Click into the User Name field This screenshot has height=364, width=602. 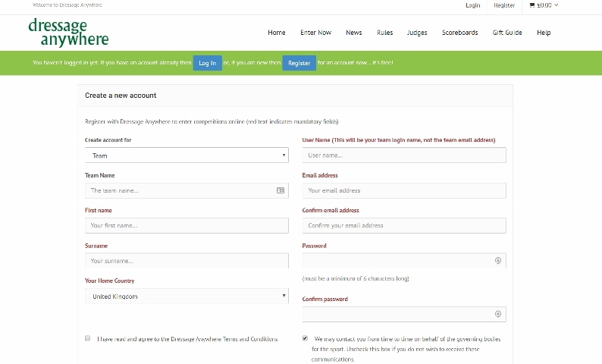(x=404, y=155)
